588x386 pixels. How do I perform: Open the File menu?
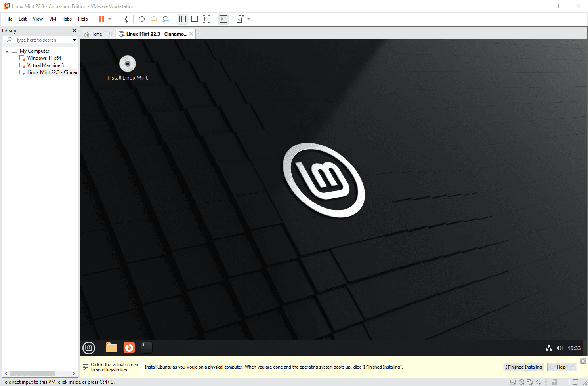coord(9,19)
